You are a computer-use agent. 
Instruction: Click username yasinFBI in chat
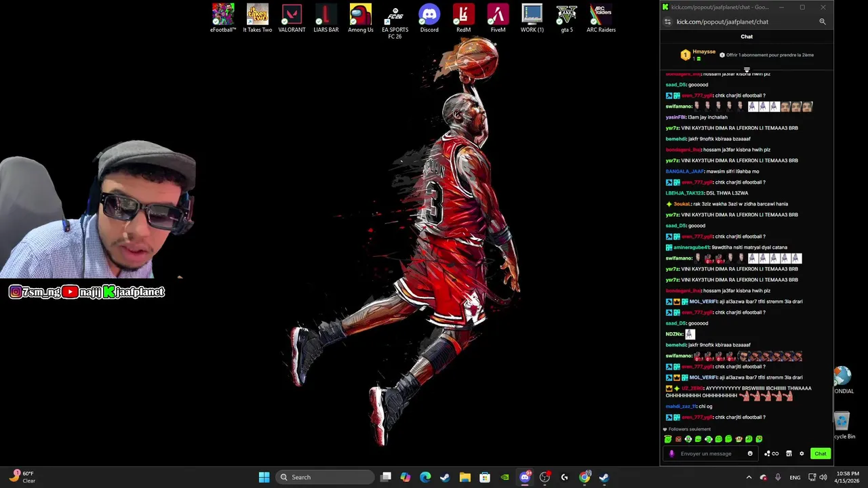point(676,117)
